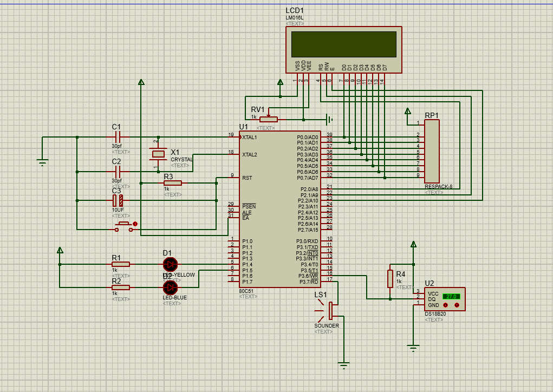Click the DS18B20 part label

pyautogui.click(x=435, y=313)
